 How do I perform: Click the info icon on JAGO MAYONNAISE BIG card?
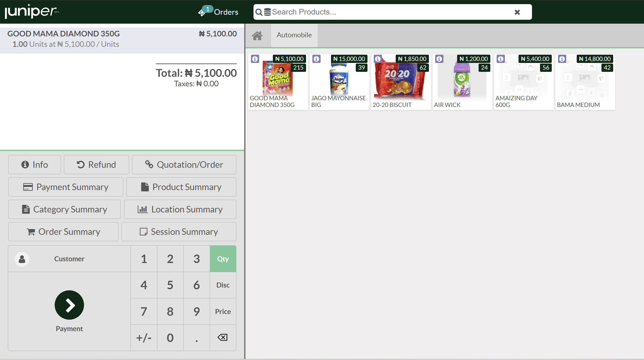point(316,59)
